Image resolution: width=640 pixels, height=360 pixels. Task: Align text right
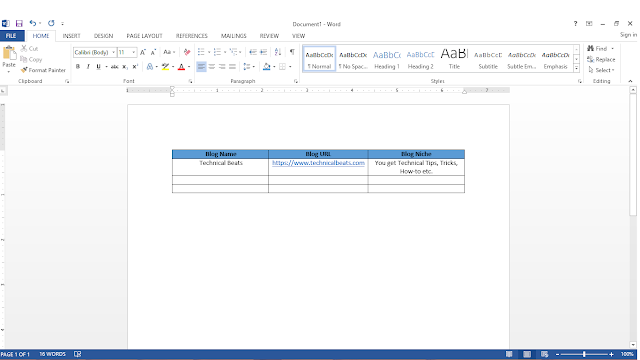[x=222, y=67]
